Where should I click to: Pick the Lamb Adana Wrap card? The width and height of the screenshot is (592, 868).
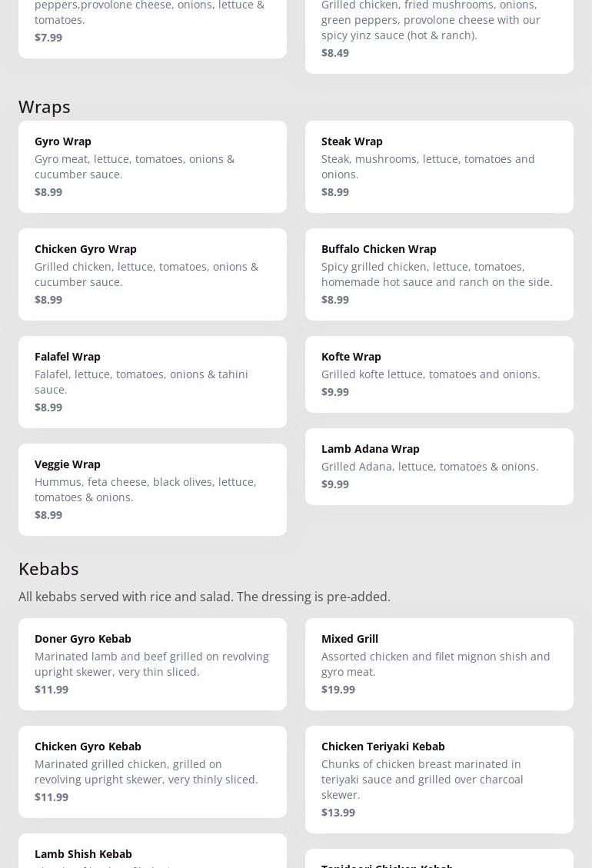[439, 466]
